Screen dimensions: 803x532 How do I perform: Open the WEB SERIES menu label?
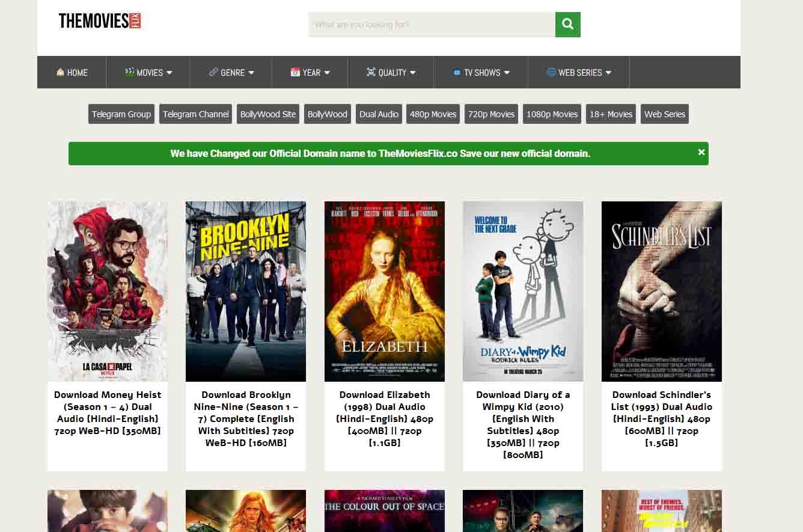(580, 73)
